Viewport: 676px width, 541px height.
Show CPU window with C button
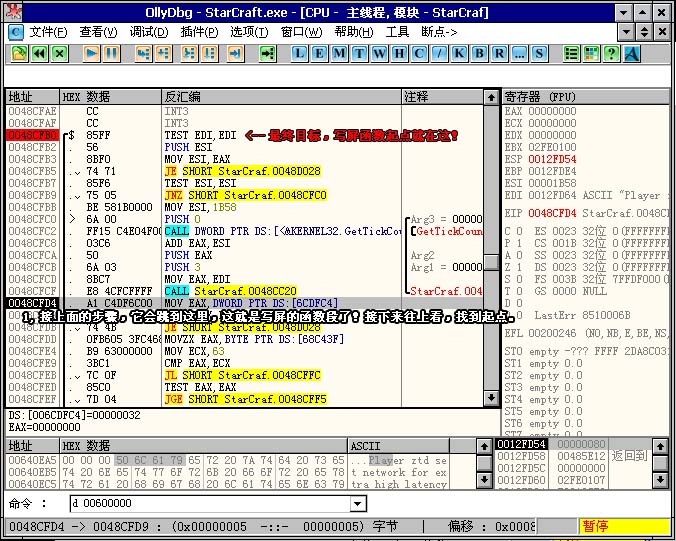click(419, 54)
